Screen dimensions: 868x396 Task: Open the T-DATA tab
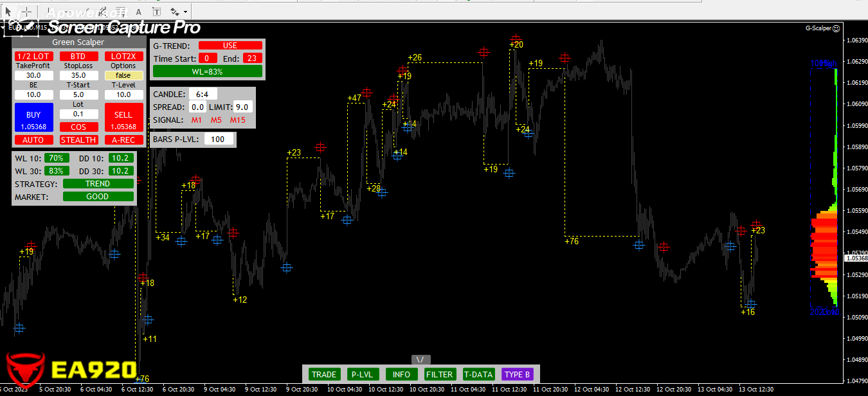click(x=478, y=375)
